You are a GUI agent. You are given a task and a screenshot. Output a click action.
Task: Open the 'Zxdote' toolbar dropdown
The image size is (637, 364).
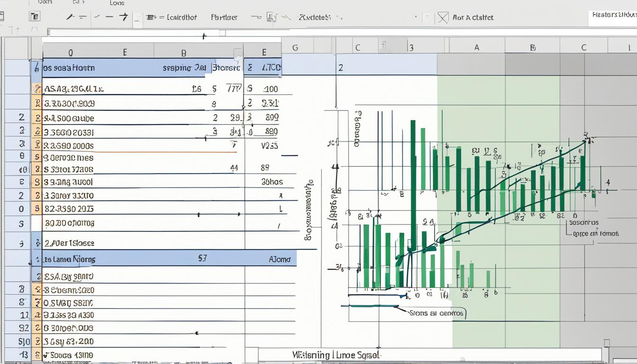314,18
